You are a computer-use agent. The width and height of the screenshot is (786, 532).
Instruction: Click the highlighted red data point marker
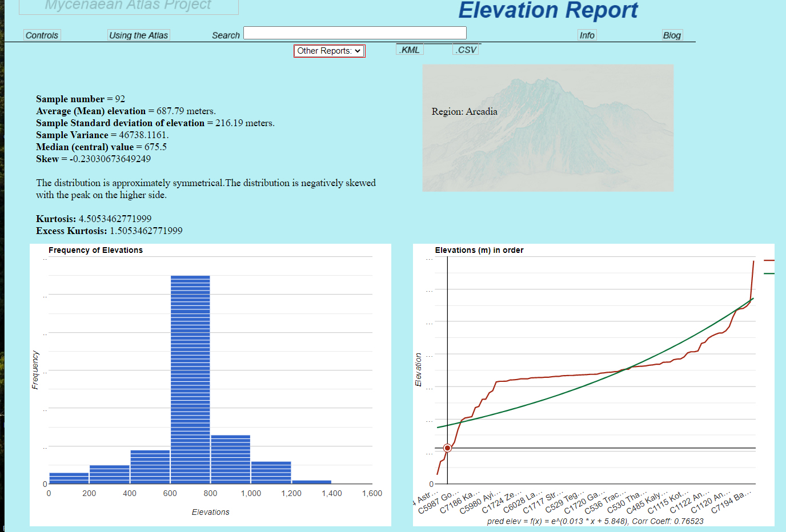click(447, 448)
